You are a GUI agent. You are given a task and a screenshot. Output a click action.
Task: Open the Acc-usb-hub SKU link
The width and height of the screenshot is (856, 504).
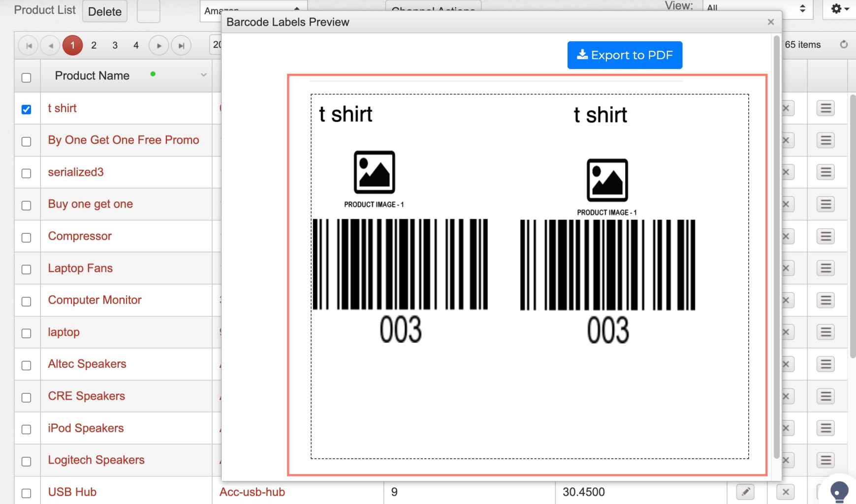(252, 492)
